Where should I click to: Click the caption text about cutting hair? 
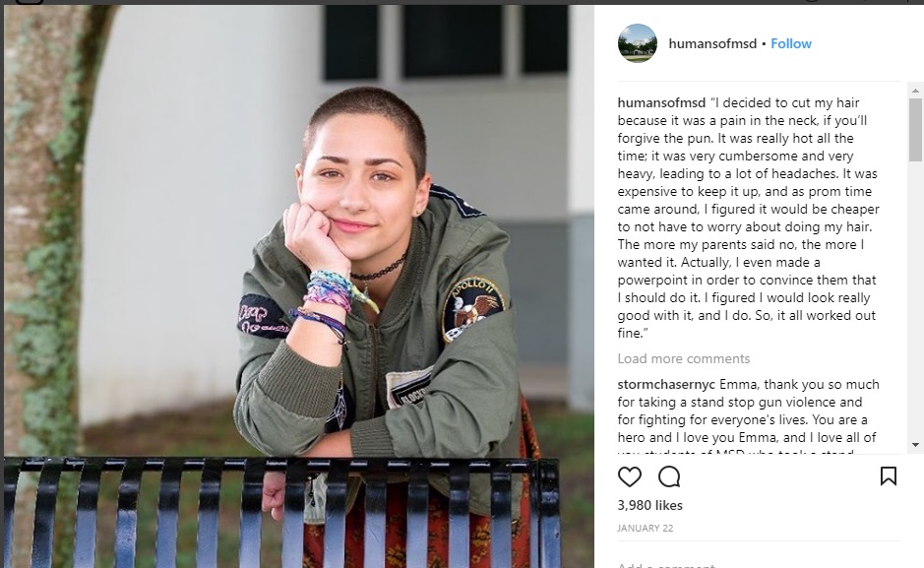tap(749, 218)
